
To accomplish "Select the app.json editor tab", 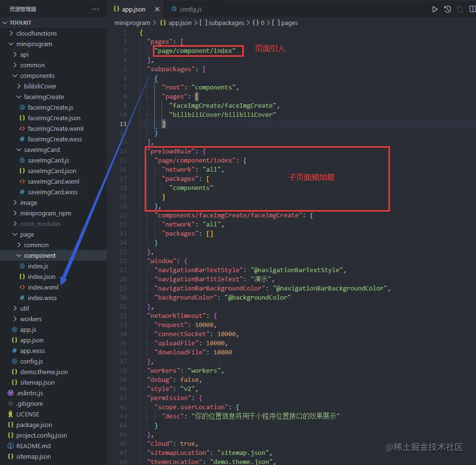I will click(x=133, y=10).
